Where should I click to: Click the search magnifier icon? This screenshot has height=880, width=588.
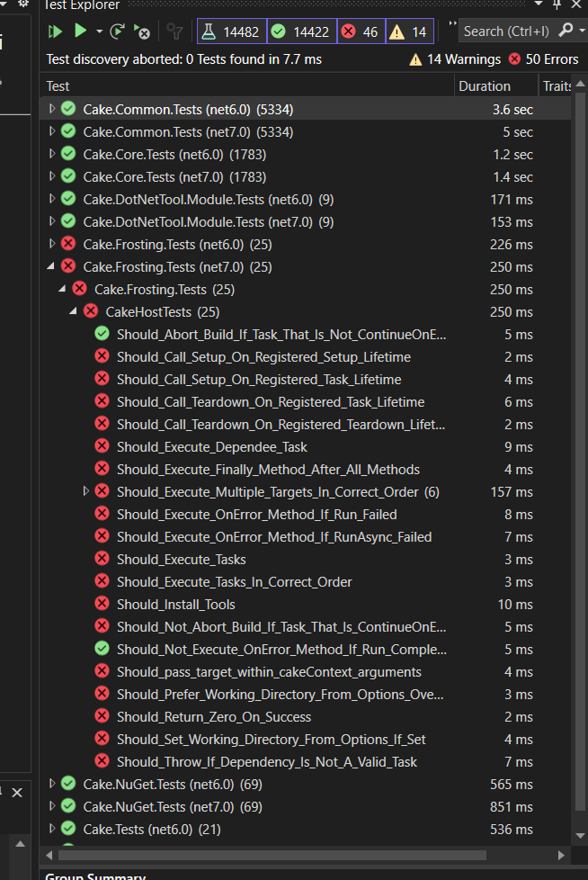pyautogui.click(x=566, y=31)
